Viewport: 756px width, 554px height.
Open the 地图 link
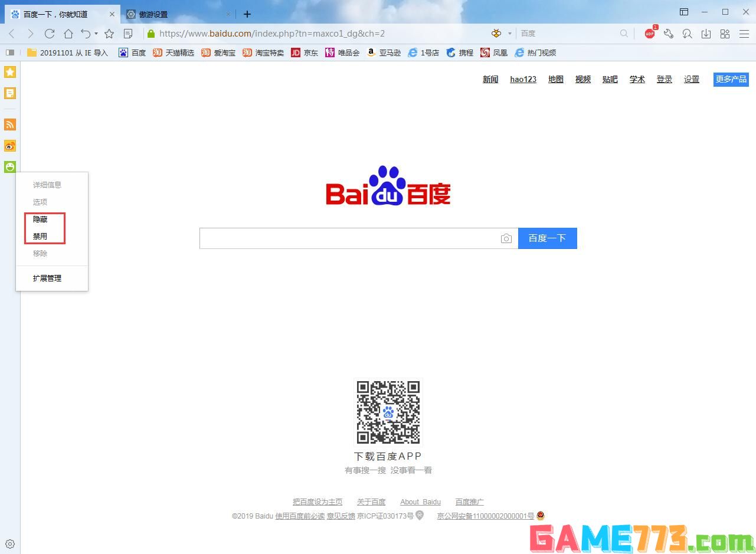(556, 79)
